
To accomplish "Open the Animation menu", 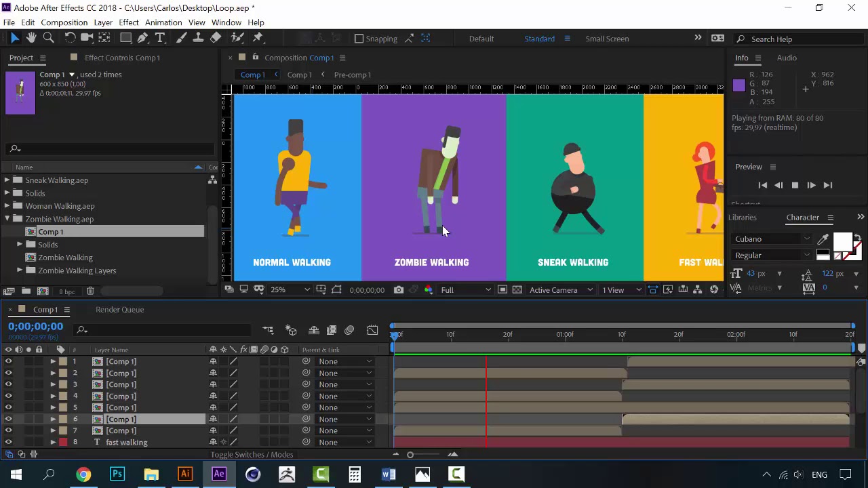I will click(x=163, y=22).
